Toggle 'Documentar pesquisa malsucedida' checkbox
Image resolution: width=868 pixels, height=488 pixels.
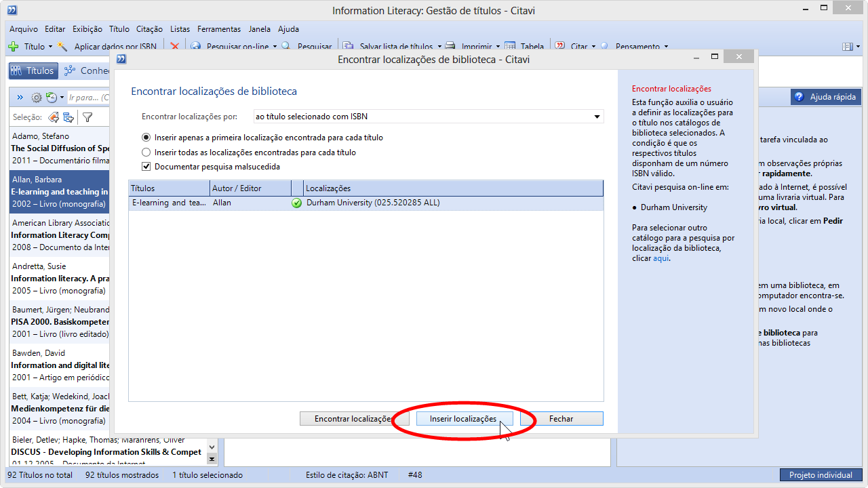[x=146, y=167]
